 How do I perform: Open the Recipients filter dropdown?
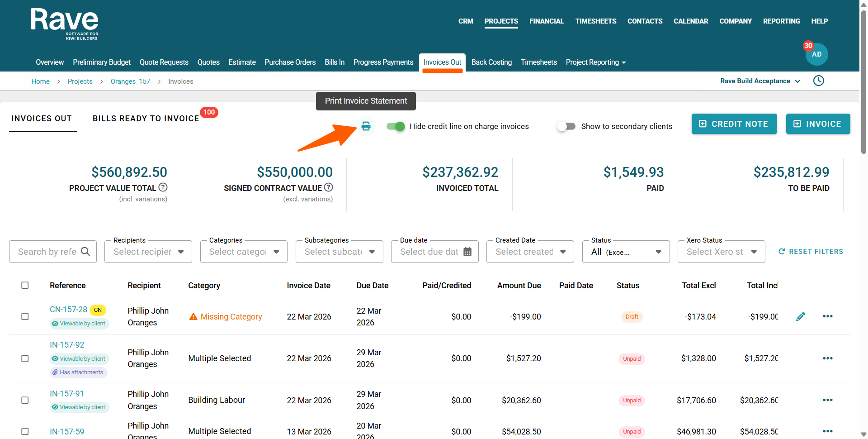click(x=148, y=252)
